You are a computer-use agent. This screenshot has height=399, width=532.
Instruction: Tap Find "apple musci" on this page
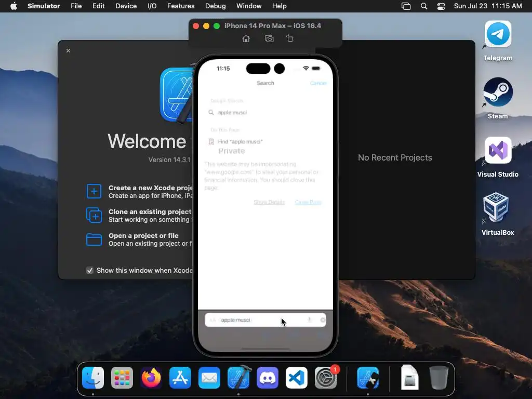click(265, 141)
